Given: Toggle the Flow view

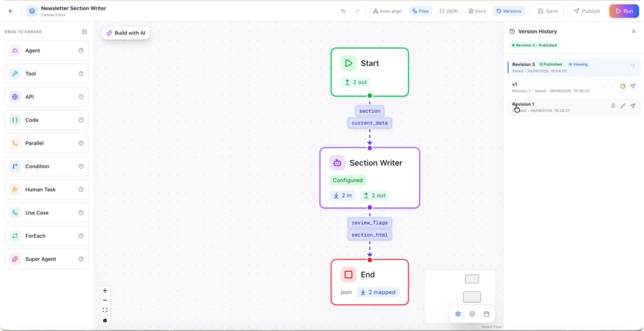Looking at the screenshot, I should pos(421,11).
